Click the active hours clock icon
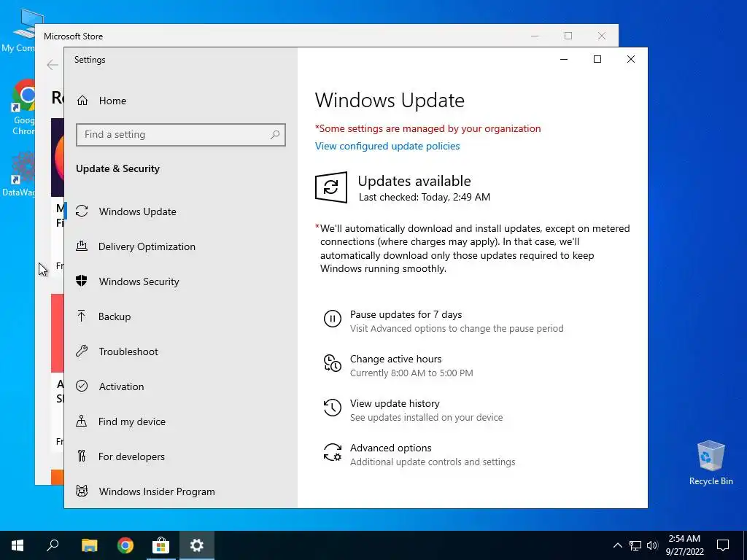 (x=333, y=363)
